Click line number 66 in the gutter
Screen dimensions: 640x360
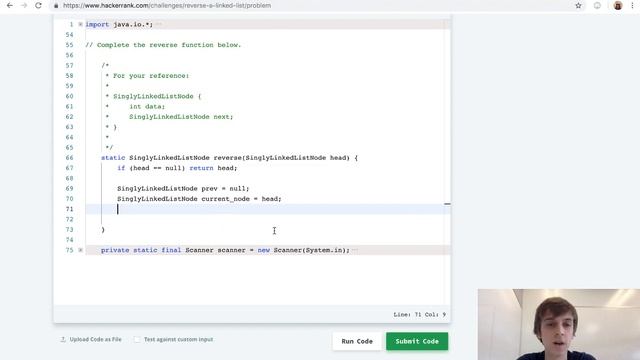point(69,158)
